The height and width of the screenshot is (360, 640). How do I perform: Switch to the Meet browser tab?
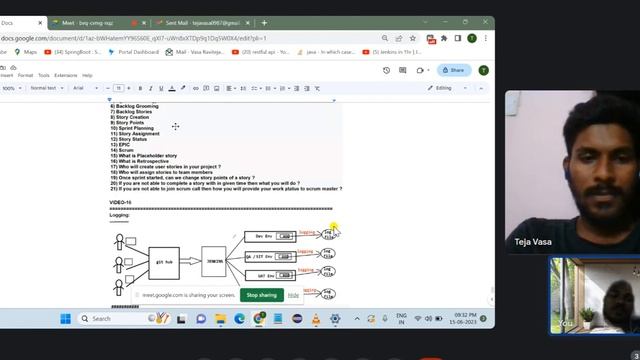point(98,23)
